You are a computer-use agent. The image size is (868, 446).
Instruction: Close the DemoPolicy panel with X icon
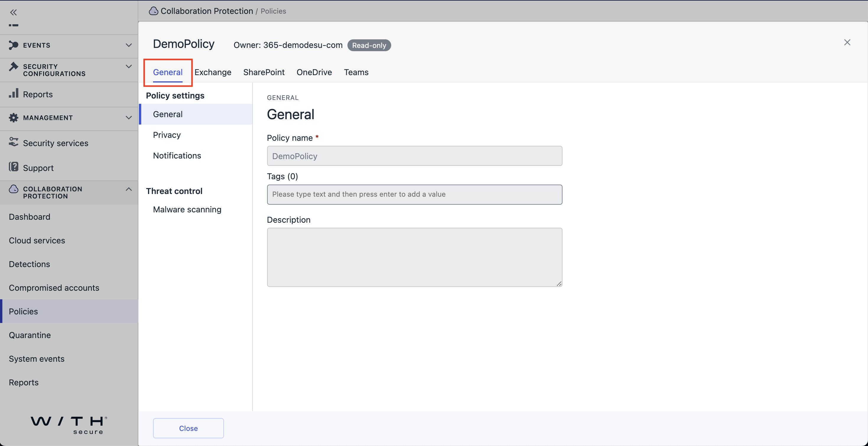(847, 43)
